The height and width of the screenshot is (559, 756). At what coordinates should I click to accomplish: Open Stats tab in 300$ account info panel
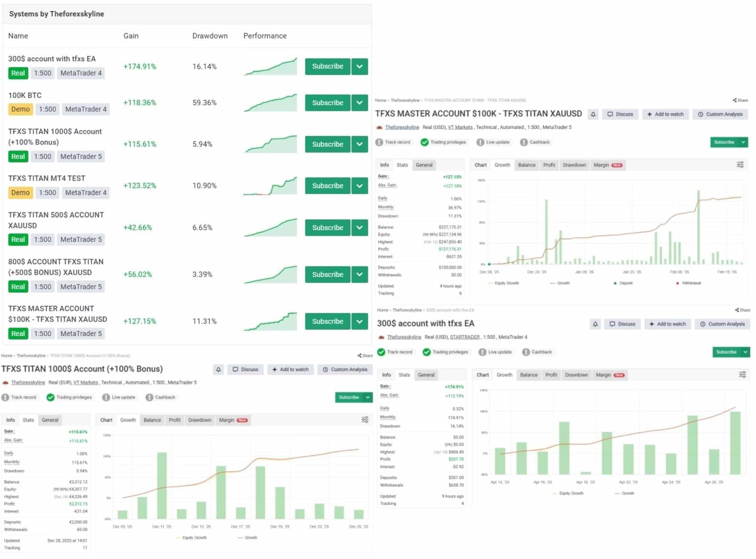404,375
